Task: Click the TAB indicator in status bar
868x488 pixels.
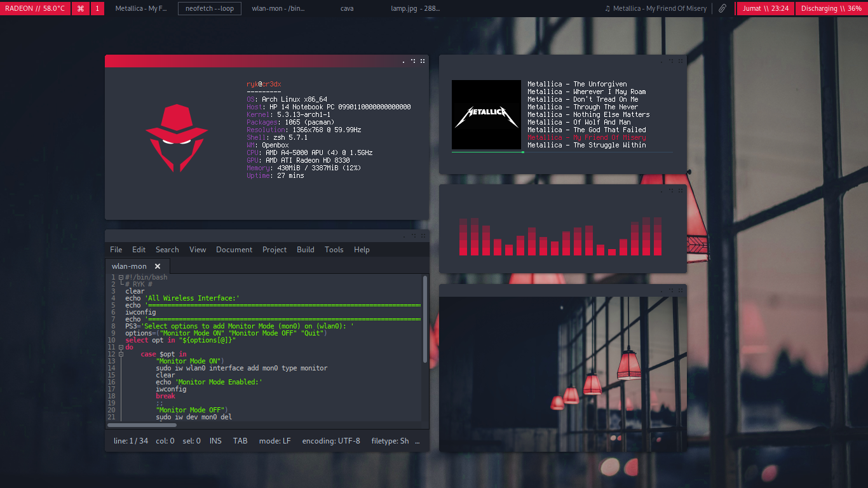Action: (240, 441)
